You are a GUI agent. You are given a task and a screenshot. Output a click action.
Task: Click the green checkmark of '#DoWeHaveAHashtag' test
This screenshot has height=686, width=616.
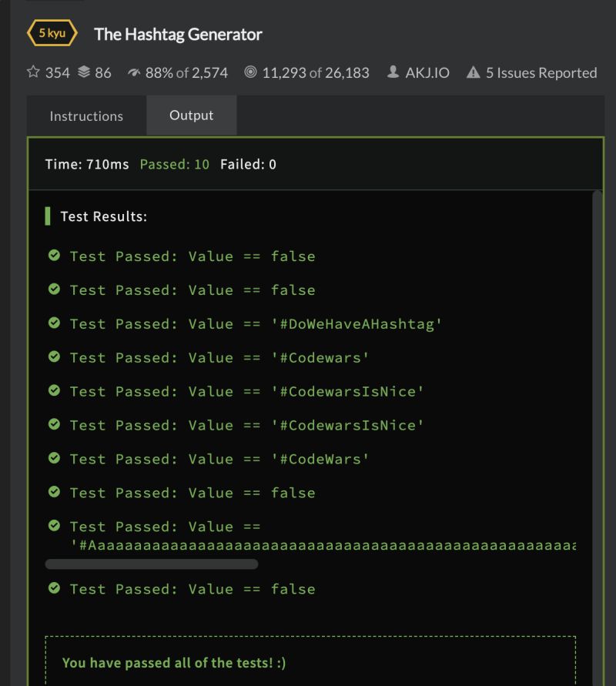pos(54,323)
